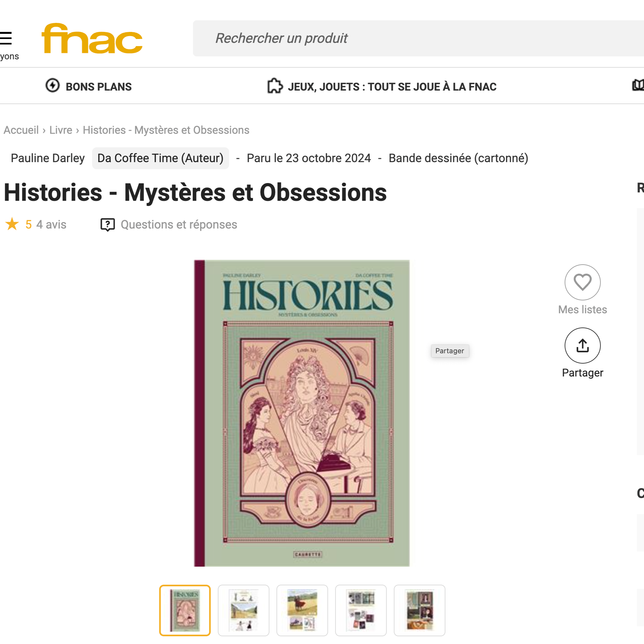Click the Questions et réponses speech bubble icon
Screen dimensions: 644x644
(107, 224)
